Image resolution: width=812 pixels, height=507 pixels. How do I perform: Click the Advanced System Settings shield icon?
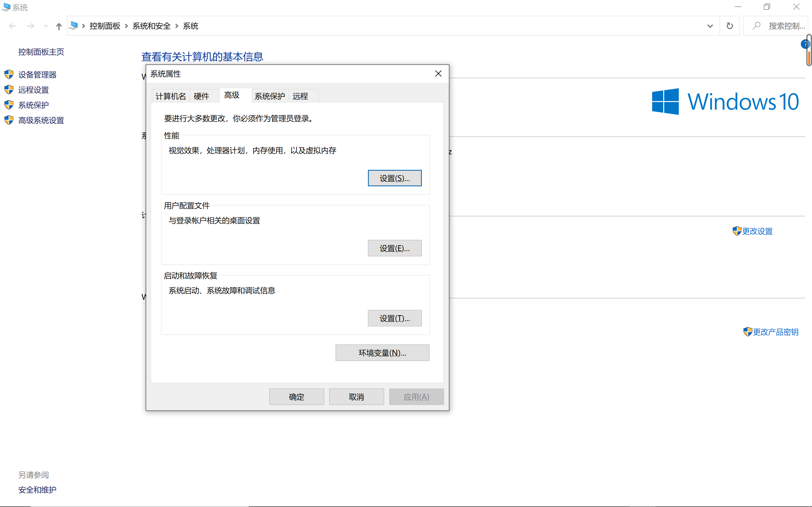tap(9, 120)
